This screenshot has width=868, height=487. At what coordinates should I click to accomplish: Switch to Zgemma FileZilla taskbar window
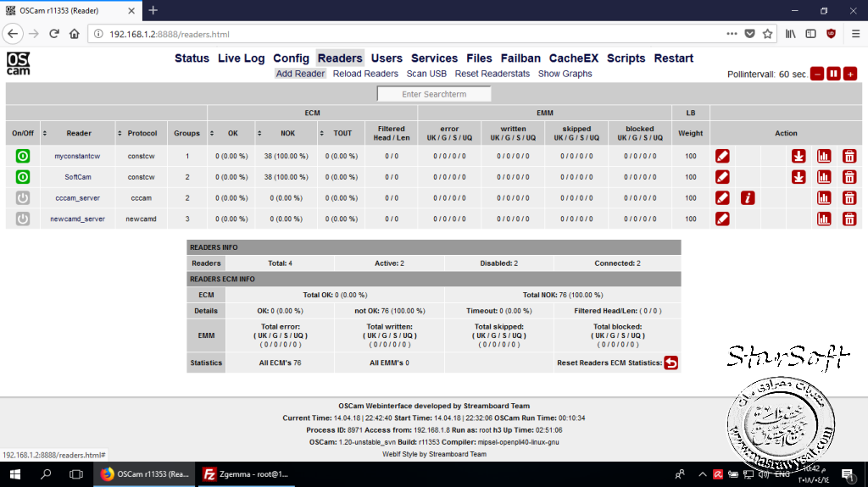(x=246, y=474)
